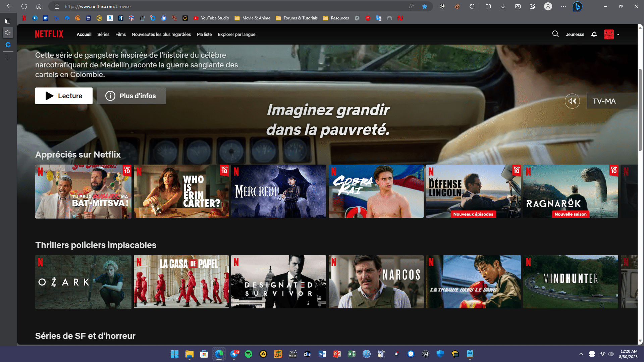This screenshot has width=644, height=362.
Task: Click the Netflix logo
Action: point(49,34)
